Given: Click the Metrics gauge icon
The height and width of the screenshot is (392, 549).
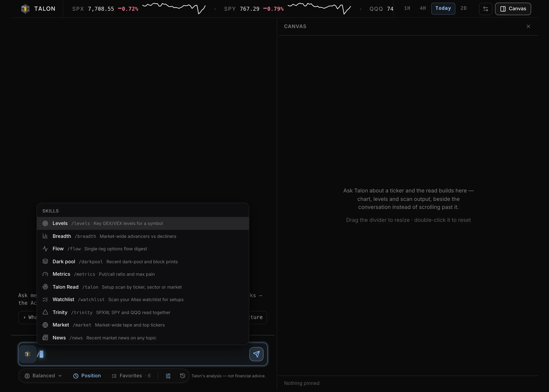Looking at the screenshot, I should [45, 274].
